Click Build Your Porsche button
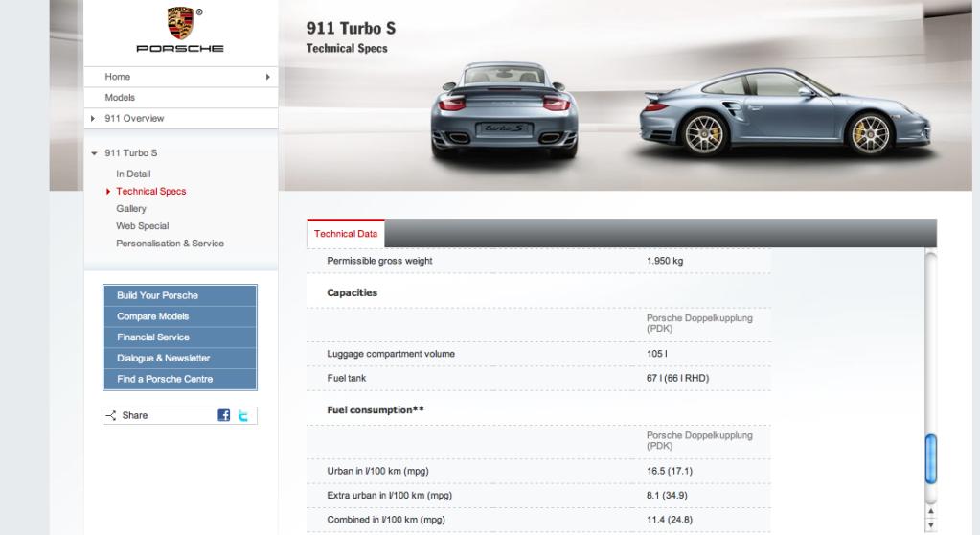Viewport: 980px width, 535px height. [180, 295]
